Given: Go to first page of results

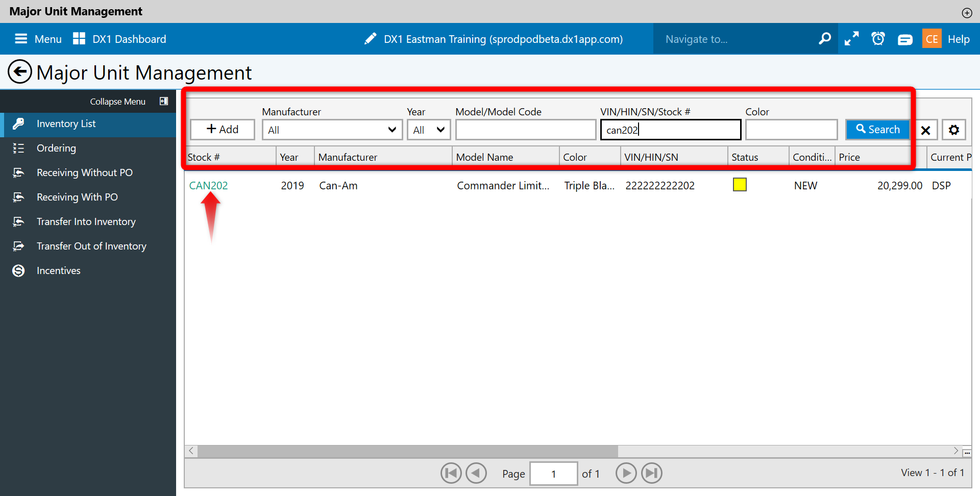Looking at the screenshot, I should [451, 473].
